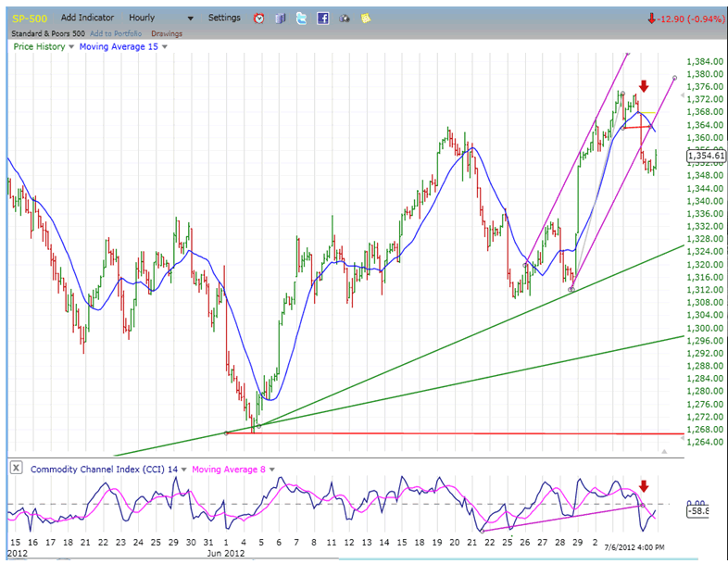This screenshot has height=564, width=728.
Task: Open Commodity Channel Index (CCI) 14 dropdown
Action: [x=184, y=470]
